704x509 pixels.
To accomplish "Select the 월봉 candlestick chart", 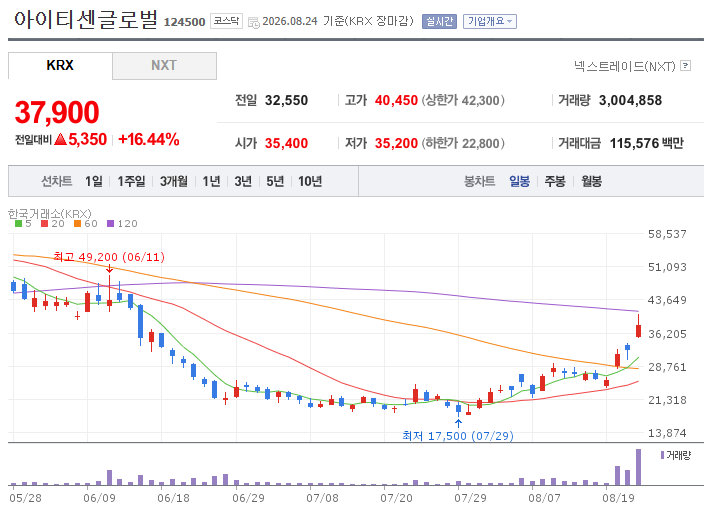I will coord(591,181).
